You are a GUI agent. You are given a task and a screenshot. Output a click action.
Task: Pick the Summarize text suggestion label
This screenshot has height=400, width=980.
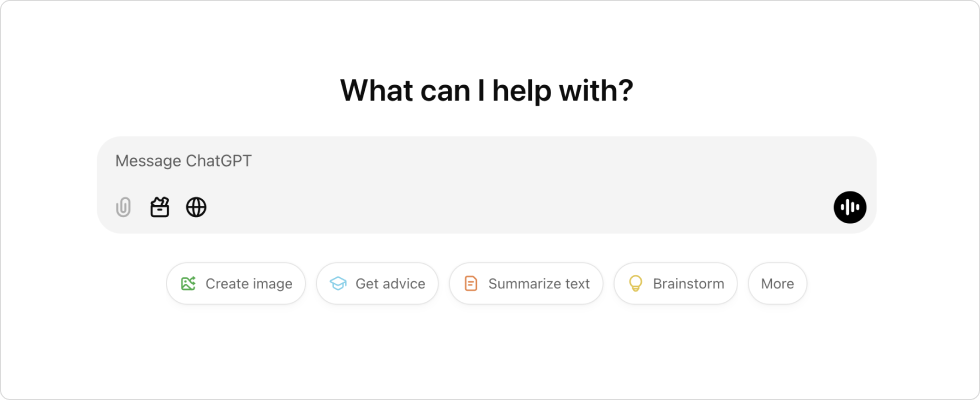[x=538, y=284]
